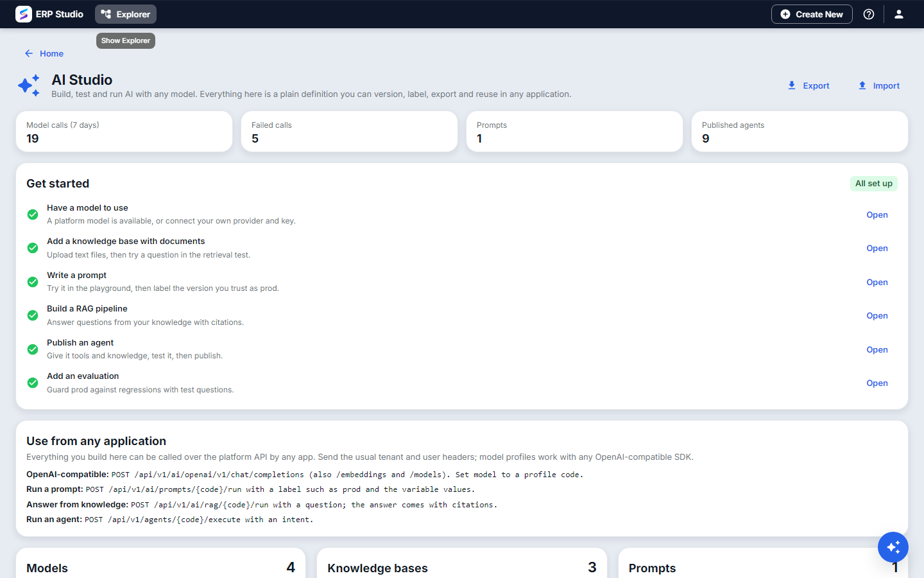Click the Answer from knowledge endpoint line

[262, 505]
